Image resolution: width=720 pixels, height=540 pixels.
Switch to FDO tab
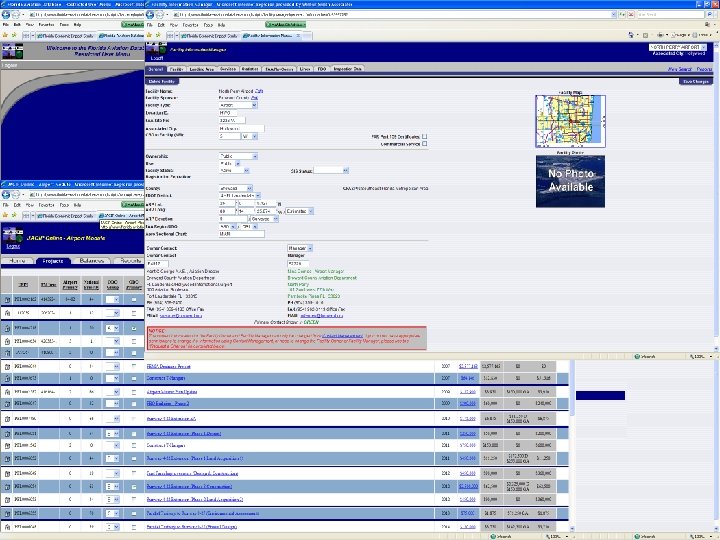click(x=321, y=69)
